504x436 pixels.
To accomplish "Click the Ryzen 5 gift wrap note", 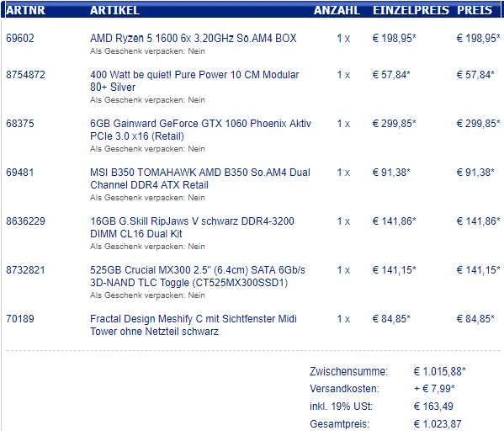I will coord(147,51).
